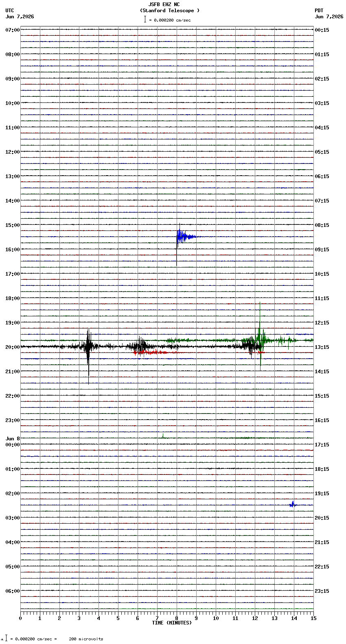Viewport: 346px width, 644px height.
Task: Click the 00:15 PDT time label
Action: tap(322, 30)
